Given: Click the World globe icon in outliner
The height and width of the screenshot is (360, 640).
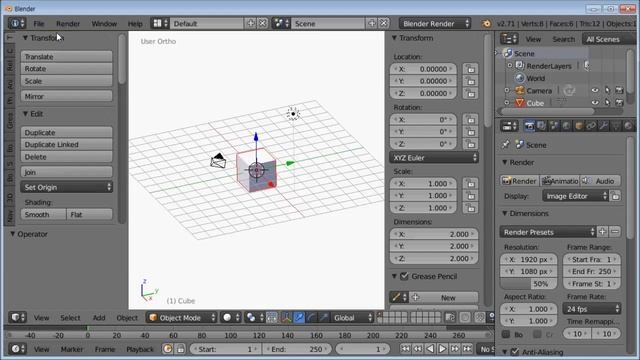Looking at the screenshot, I should pyautogui.click(x=519, y=78).
